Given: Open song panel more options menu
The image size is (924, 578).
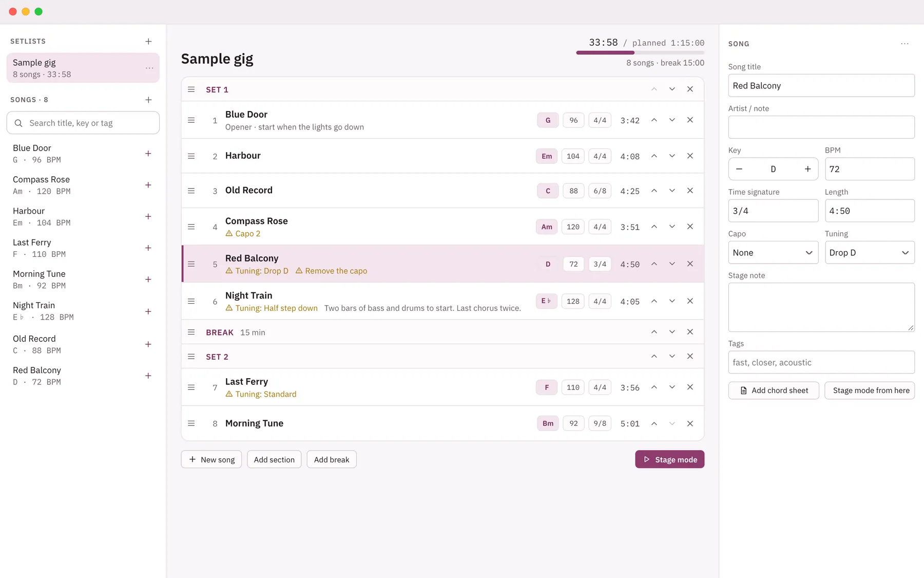Looking at the screenshot, I should tap(904, 44).
